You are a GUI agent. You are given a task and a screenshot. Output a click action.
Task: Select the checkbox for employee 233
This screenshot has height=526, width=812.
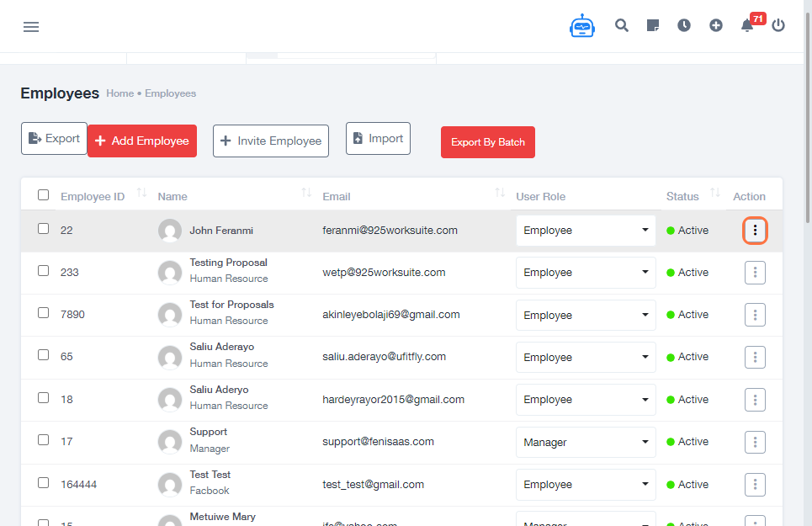(x=44, y=271)
